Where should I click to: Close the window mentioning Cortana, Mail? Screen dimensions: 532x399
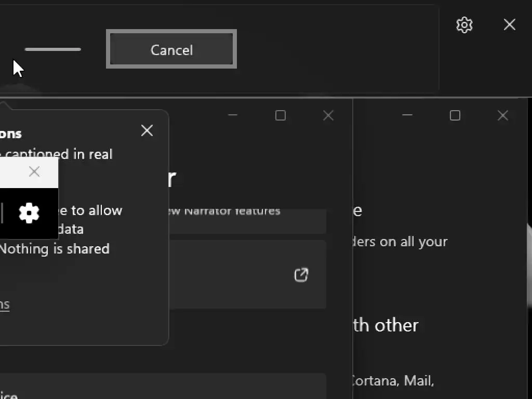pos(503,115)
